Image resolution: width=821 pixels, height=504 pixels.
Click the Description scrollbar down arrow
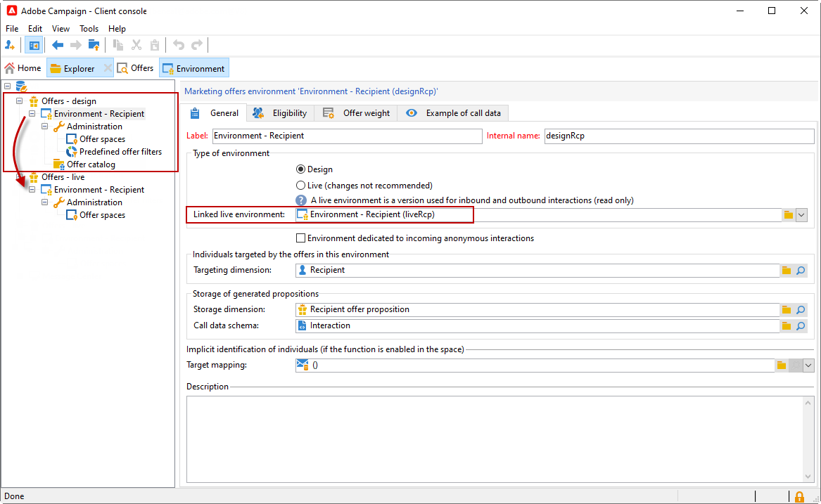coord(808,477)
